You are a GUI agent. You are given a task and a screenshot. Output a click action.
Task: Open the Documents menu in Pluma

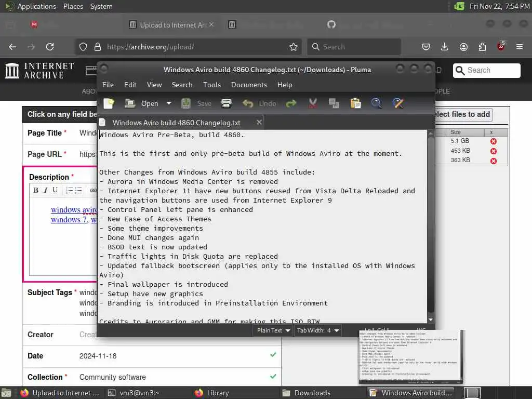[x=249, y=85]
